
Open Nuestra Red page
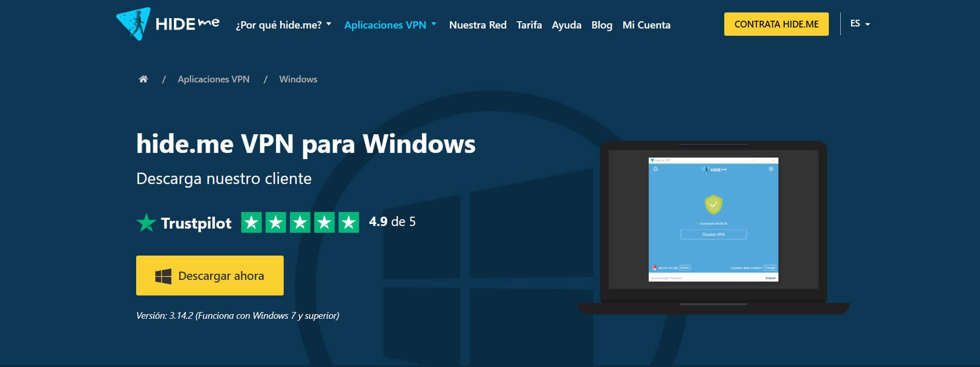[478, 25]
